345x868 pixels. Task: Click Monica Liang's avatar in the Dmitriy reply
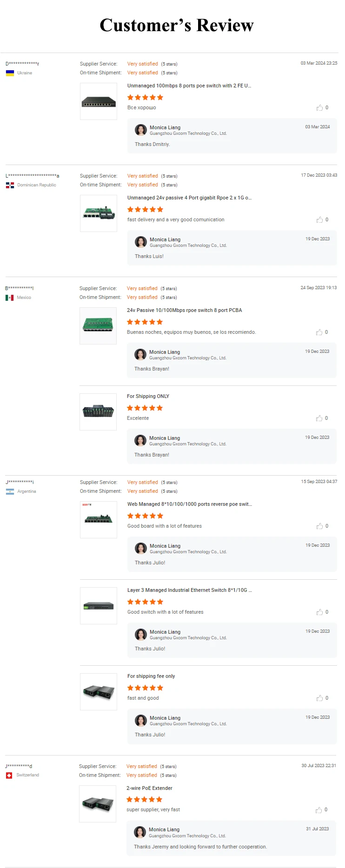point(141,130)
